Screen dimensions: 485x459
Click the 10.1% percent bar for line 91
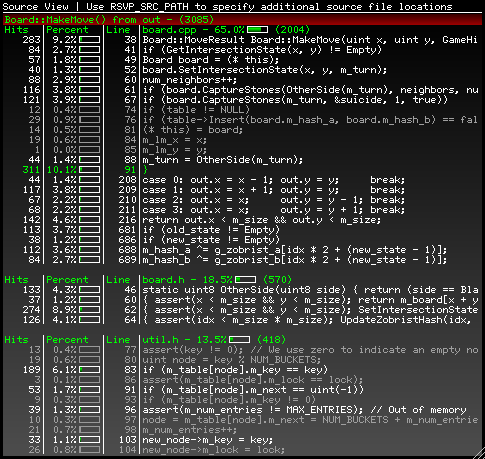pos(90,170)
